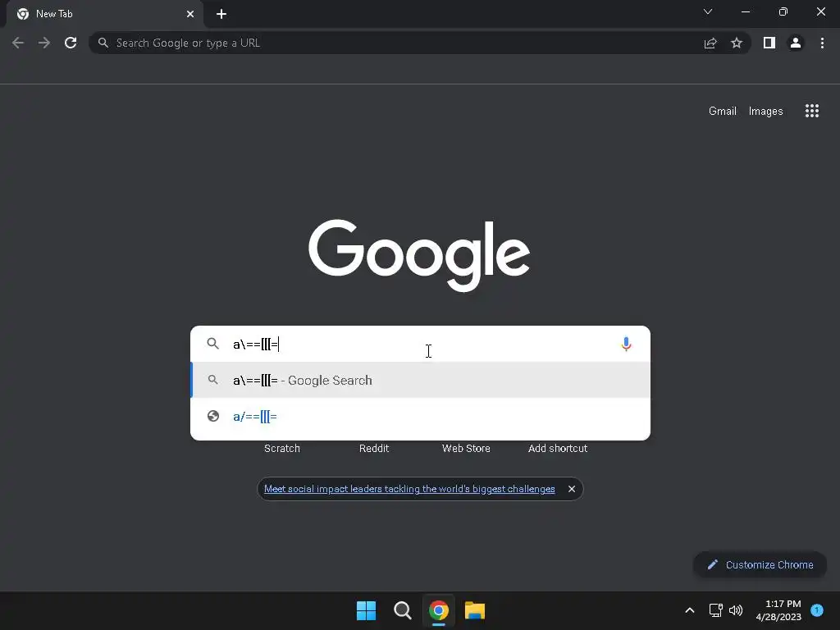The image size is (840, 630).
Task: Open the clock showing 1:17 PM
Action: 778,610
